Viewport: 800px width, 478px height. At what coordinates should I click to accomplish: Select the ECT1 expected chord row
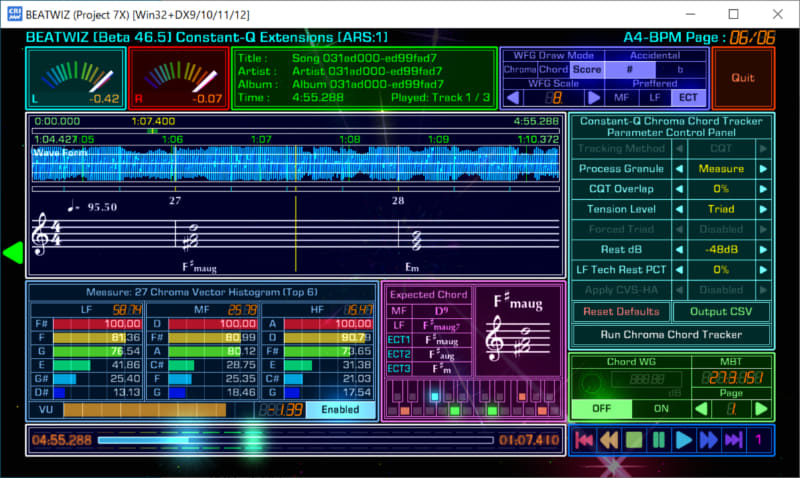click(429, 340)
